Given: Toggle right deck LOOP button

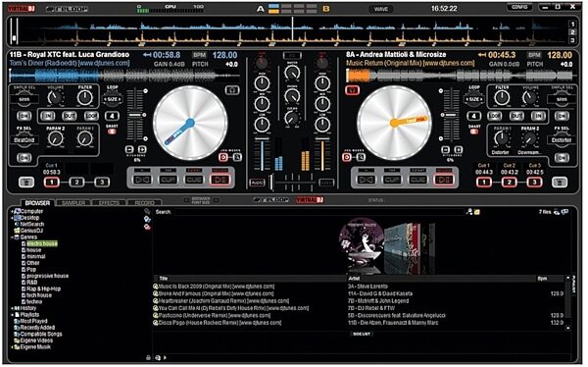Looking at the screenshot, I should point(495,116).
